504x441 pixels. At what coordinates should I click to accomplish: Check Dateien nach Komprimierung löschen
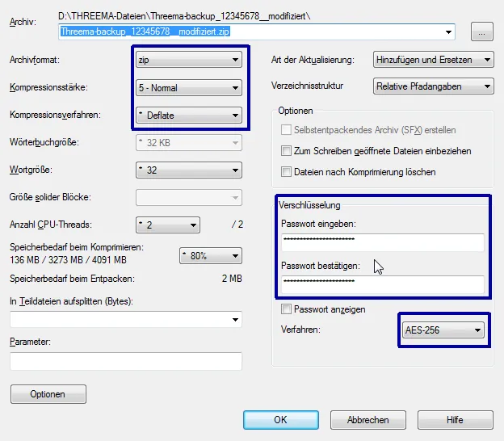tap(286, 172)
